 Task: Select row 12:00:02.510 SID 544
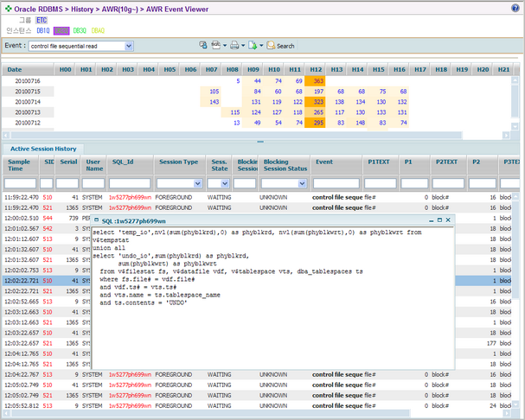(x=257, y=218)
